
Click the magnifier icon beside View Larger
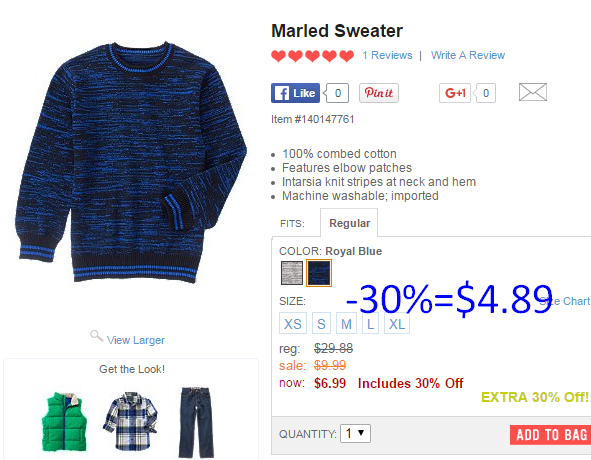coord(96,336)
